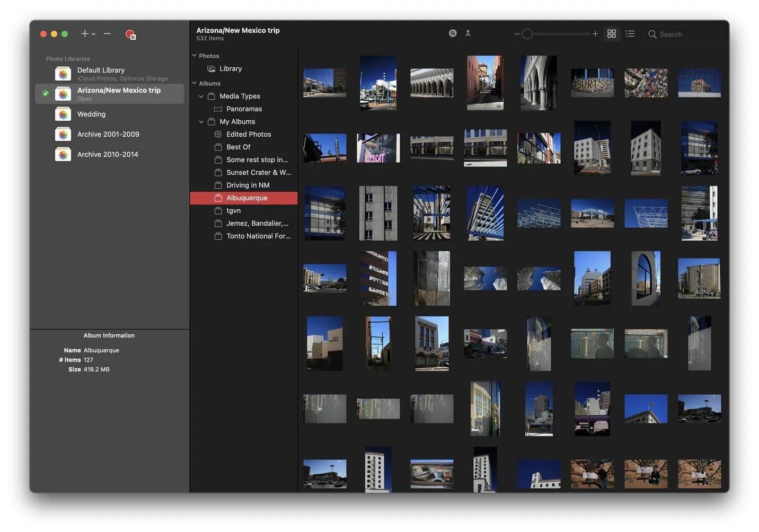759x532 pixels.
Task: Select the Driving in NM album
Action: [x=248, y=185]
